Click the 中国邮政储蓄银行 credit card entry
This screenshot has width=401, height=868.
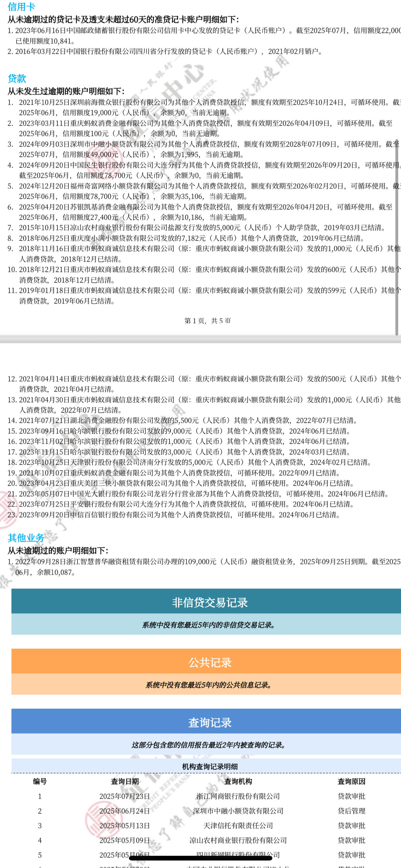point(204,36)
